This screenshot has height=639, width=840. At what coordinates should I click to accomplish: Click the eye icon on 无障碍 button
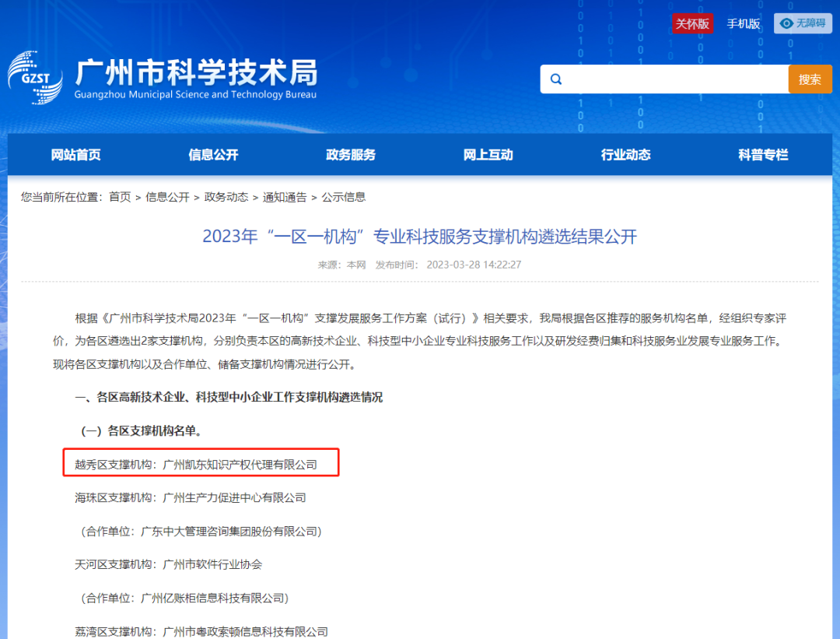pos(786,23)
